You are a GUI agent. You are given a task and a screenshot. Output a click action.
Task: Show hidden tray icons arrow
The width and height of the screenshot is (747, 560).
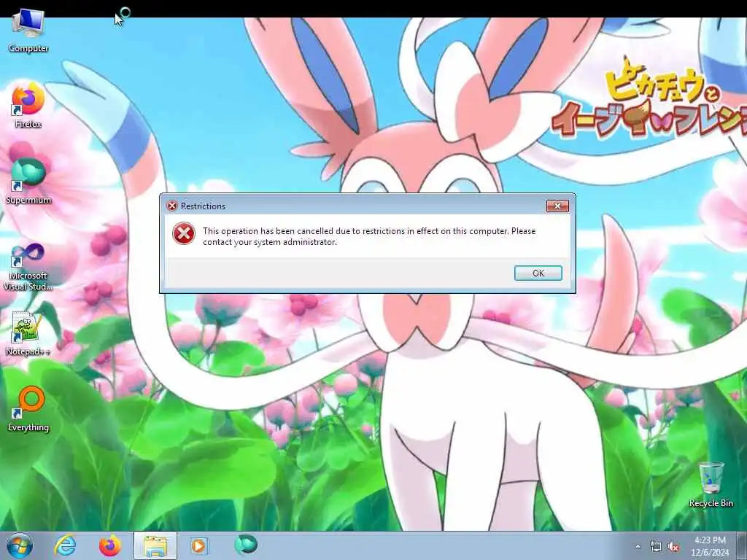(x=638, y=547)
